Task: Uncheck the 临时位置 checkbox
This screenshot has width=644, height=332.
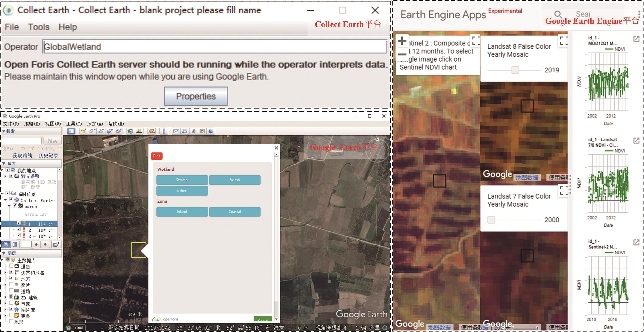Action: 7,193
